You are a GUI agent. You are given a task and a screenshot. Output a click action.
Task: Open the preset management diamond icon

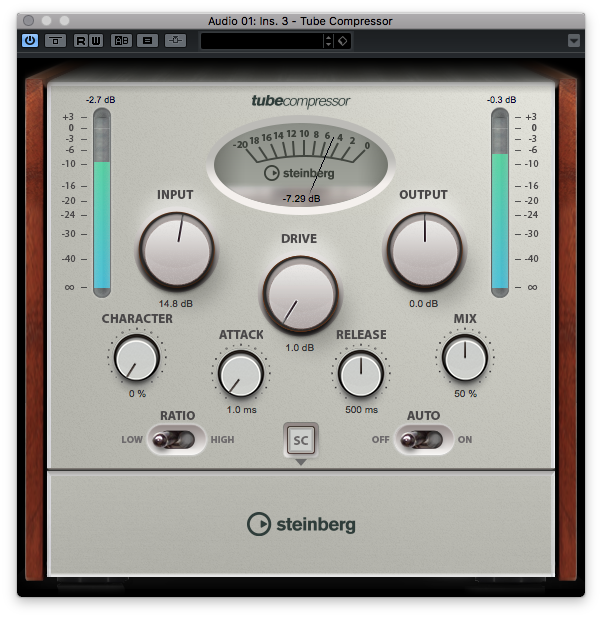point(343,41)
